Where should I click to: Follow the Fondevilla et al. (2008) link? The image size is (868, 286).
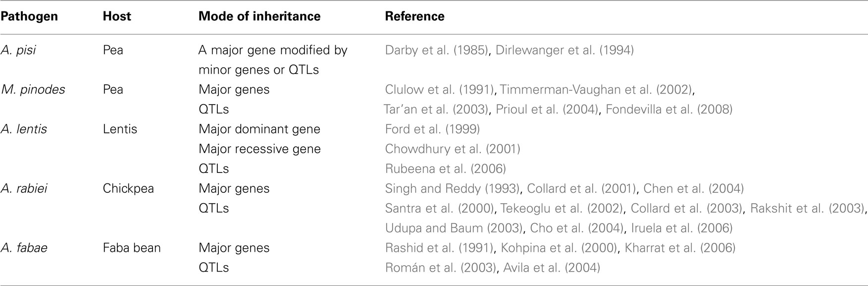(669, 110)
